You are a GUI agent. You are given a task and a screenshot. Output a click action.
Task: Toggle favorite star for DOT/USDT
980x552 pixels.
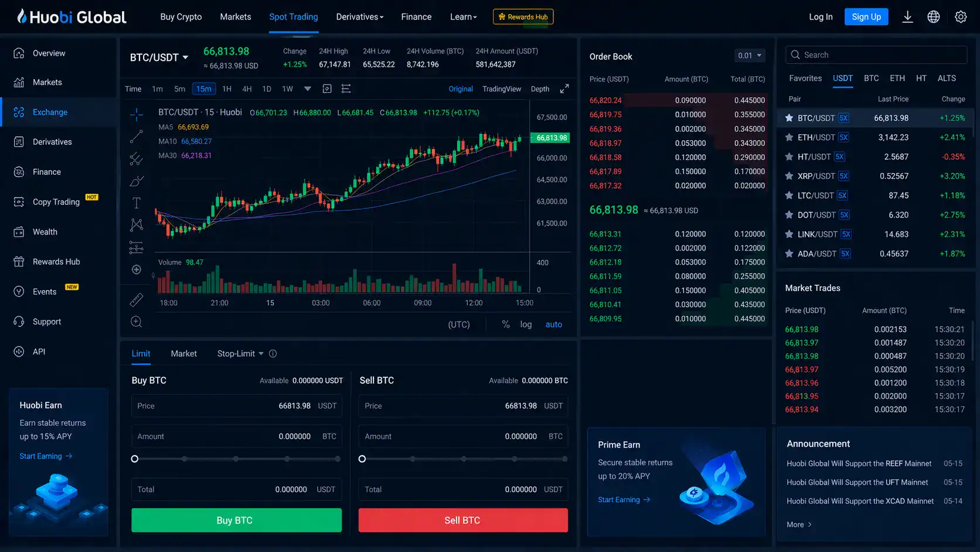click(x=789, y=215)
